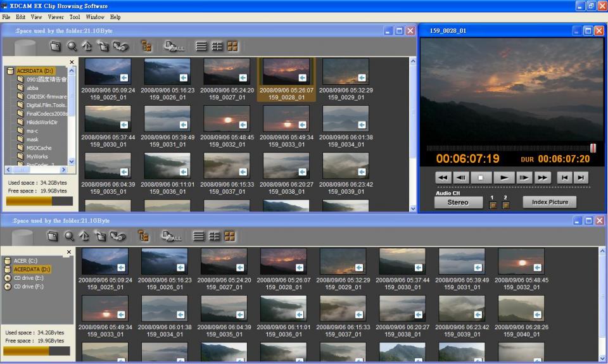Open the Tool menu

point(75,17)
